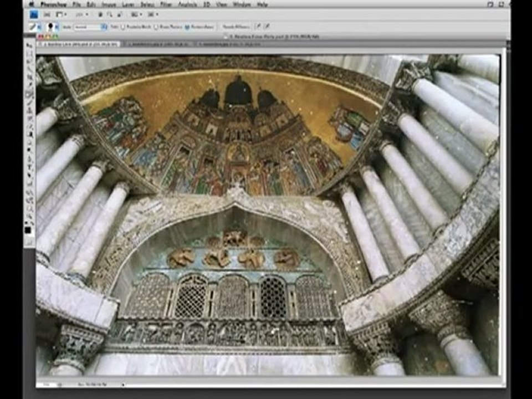Select the Lasso tool
532x399 pixels.
click(x=29, y=60)
